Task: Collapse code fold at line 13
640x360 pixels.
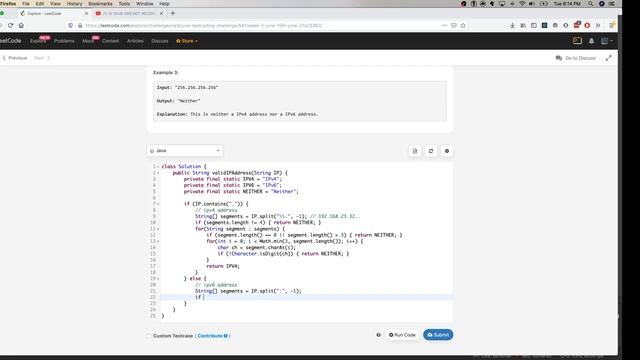Action: click(x=158, y=241)
